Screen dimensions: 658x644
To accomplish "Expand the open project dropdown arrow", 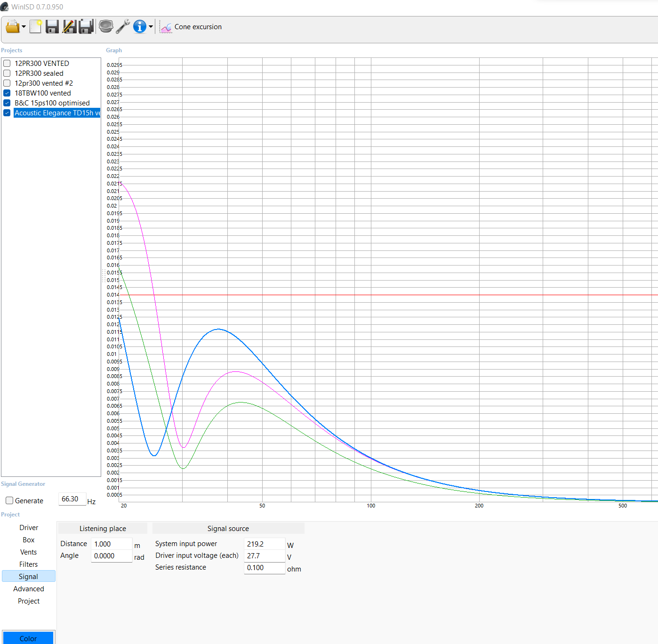I will 24,27.
